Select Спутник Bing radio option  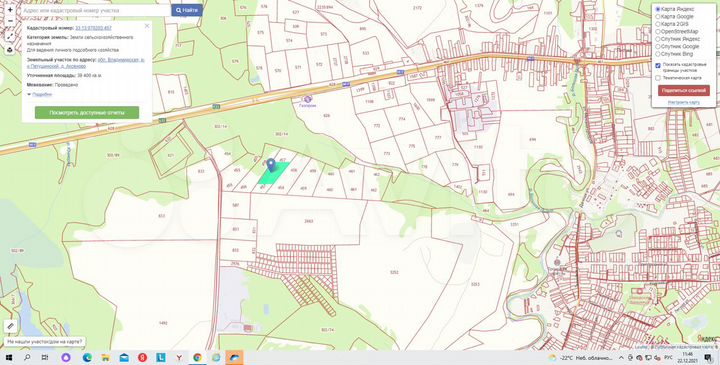pyautogui.click(x=658, y=54)
